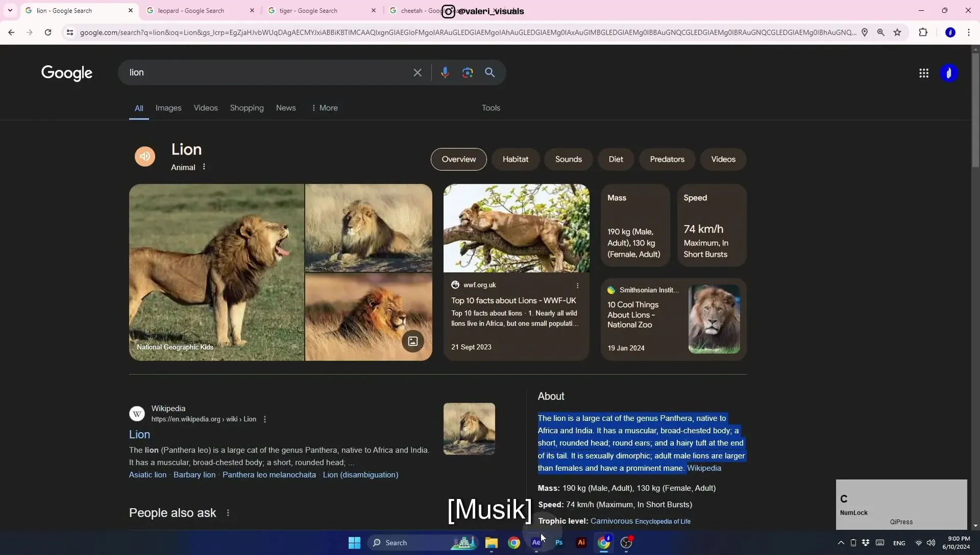Open File Explorer from the taskbar
The image size is (980, 555).
(492, 542)
